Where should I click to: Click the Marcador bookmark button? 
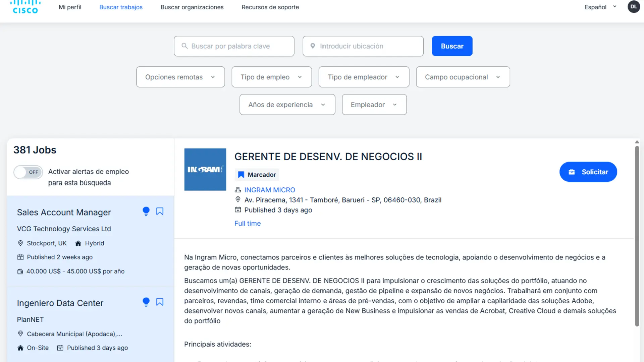[x=257, y=175]
